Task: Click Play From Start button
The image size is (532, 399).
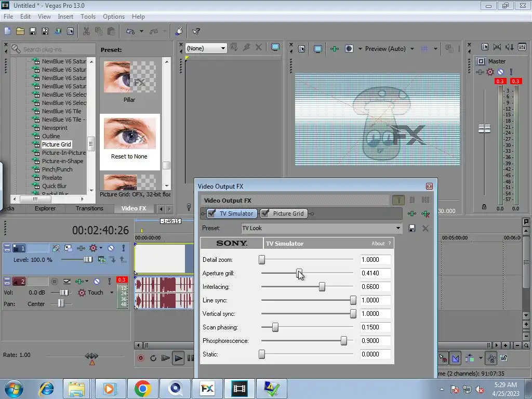Action: click(x=165, y=358)
